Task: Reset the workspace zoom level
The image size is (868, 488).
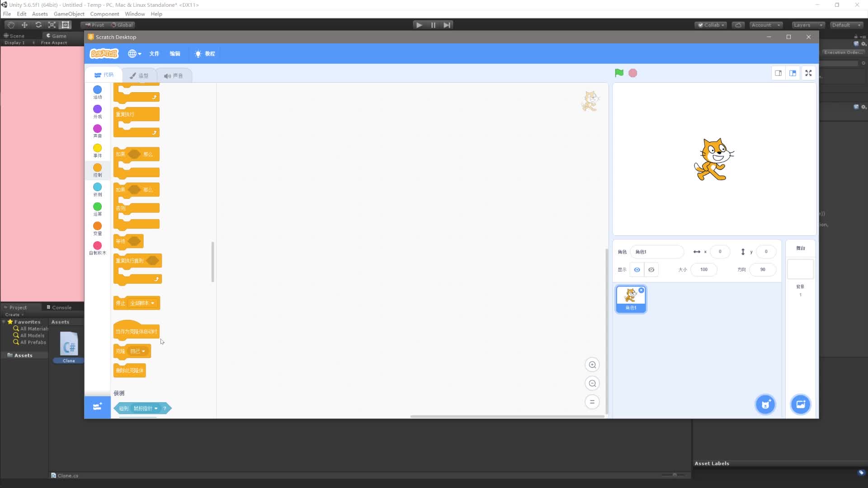Action: click(x=592, y=402)
